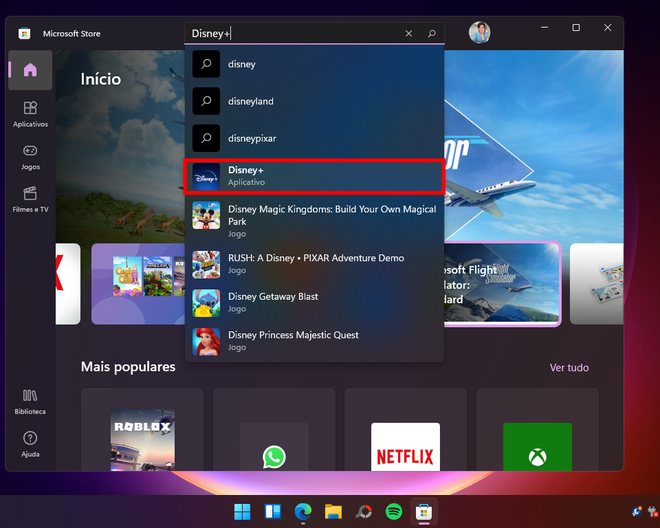
Task: Click the Ver tudo link
Action: 569,368
